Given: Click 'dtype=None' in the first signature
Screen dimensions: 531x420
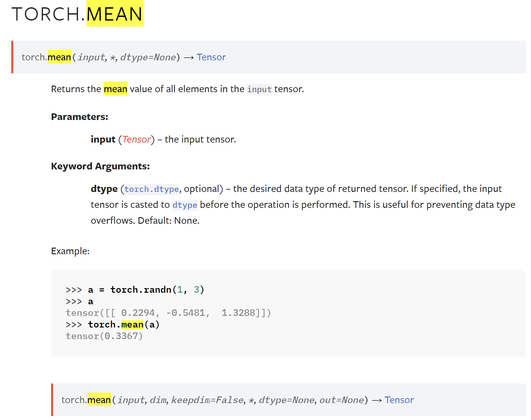Looking at the screenshot, I should pyautogui.click(x=148, y=57).
